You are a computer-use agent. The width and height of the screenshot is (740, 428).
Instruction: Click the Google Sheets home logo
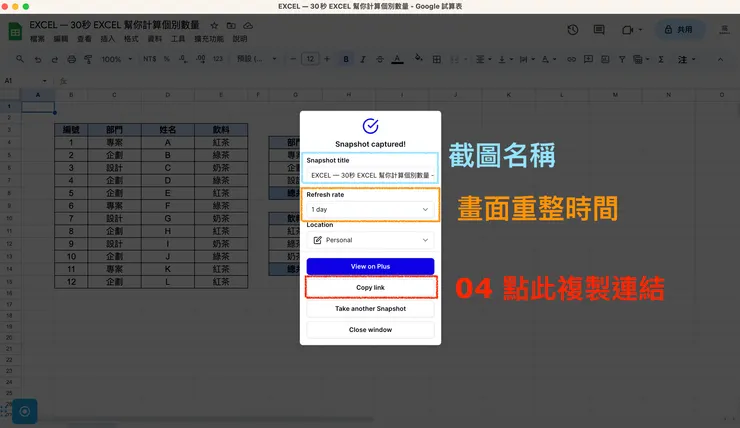click(15, 32)
